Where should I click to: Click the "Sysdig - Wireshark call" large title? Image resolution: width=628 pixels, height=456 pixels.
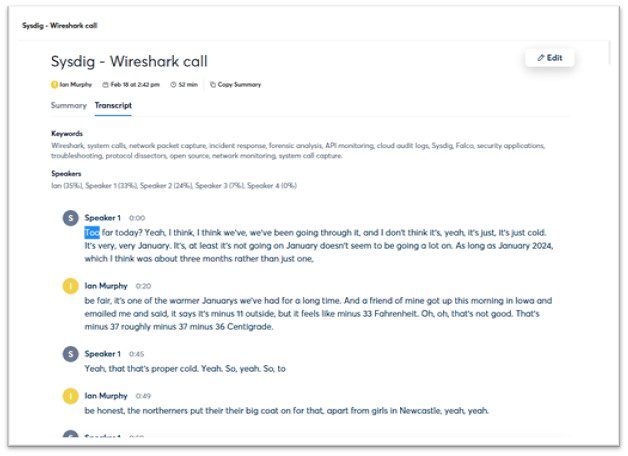point(129,61)
